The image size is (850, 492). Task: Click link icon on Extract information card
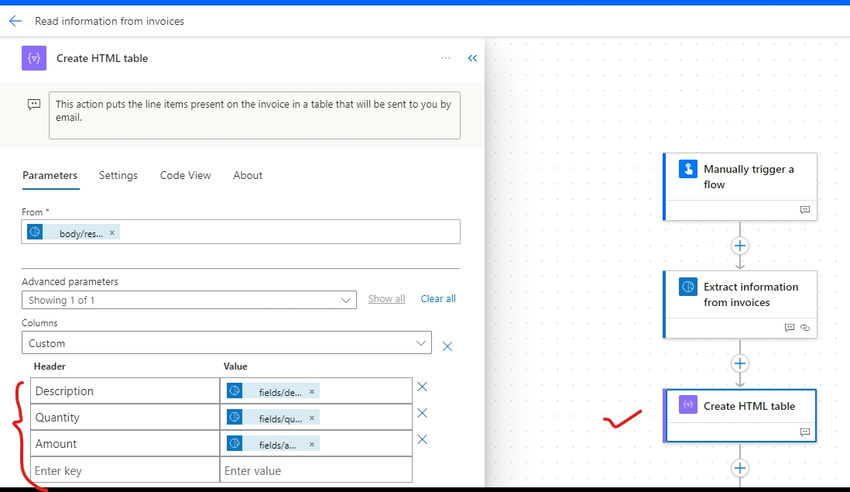(x=805, y=327)
